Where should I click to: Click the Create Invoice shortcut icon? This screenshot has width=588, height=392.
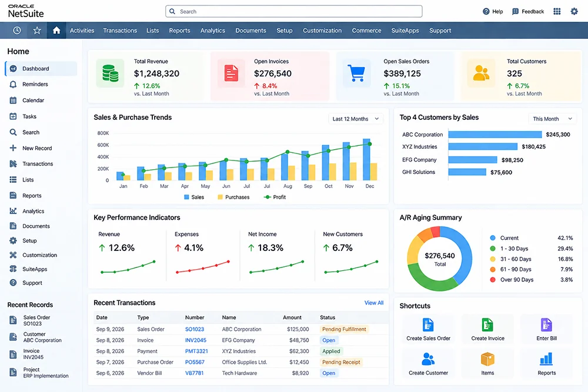487,325
